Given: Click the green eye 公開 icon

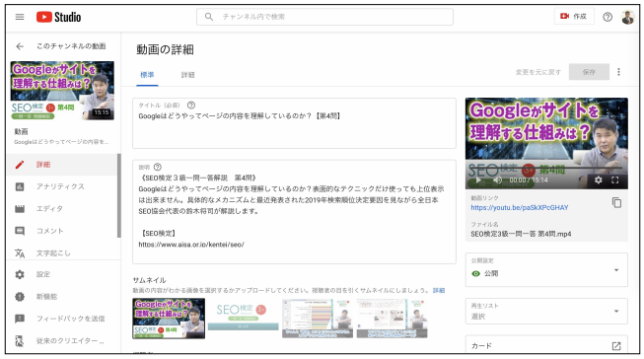Looking at the screenshot, I should click(x=475, y=273).
